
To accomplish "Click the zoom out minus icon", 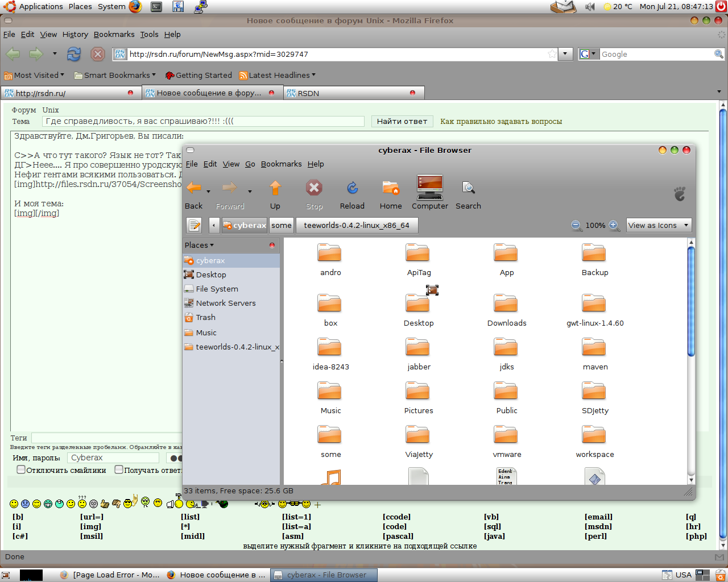I will pyautogui.click(x=576, y=226).
